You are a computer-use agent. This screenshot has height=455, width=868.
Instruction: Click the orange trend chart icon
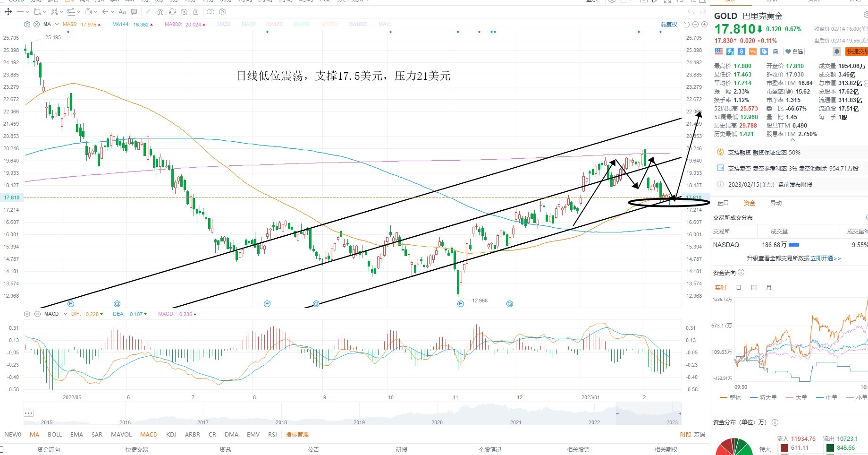click(753, 51)
